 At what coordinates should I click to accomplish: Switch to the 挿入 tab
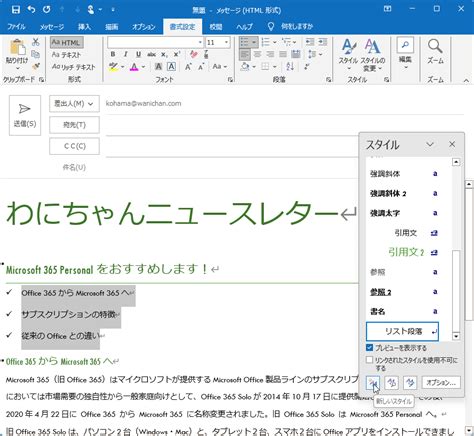[84, 27]
